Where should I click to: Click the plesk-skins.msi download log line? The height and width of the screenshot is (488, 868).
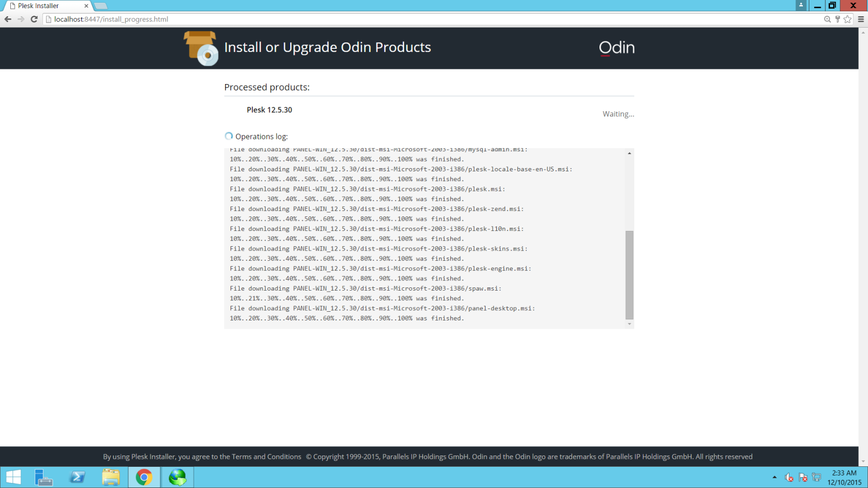[378, 249]
